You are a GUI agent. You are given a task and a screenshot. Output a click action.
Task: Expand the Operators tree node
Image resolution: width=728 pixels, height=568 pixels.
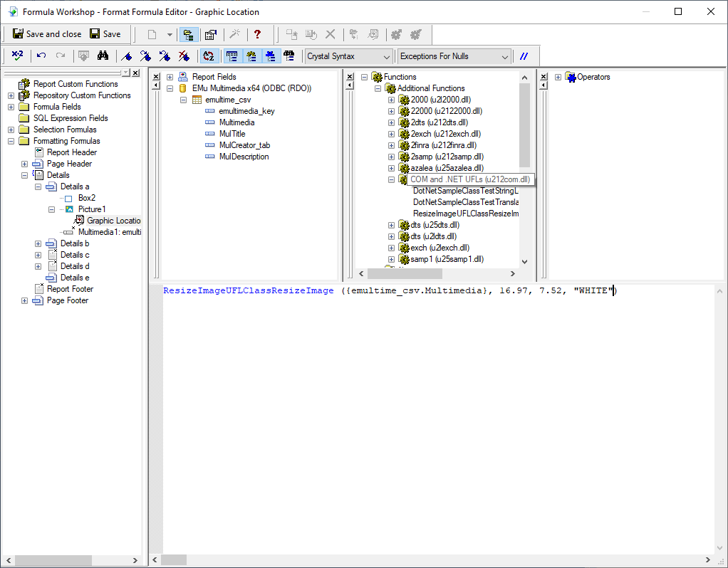pos(558,77)
